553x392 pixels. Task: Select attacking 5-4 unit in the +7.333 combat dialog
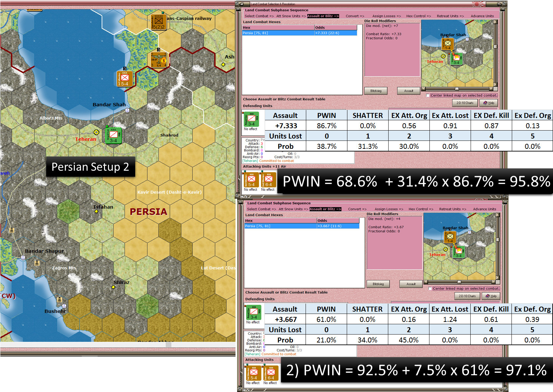click(251, 180)
